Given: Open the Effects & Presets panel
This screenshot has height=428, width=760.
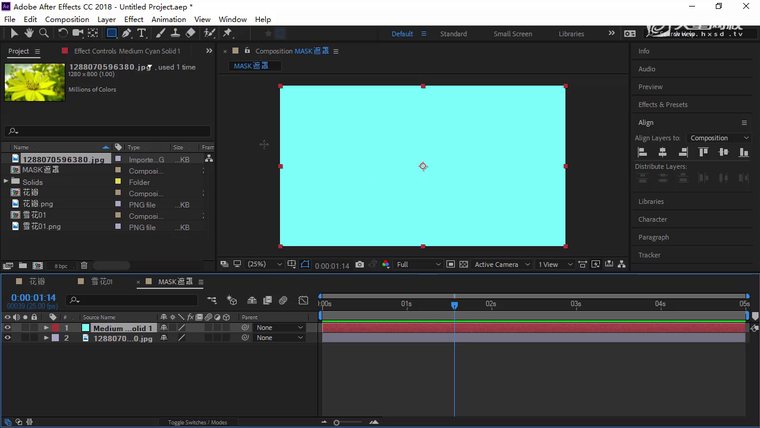Looking at the screenshot, I should pyautogui.click(x=663, y=104).
